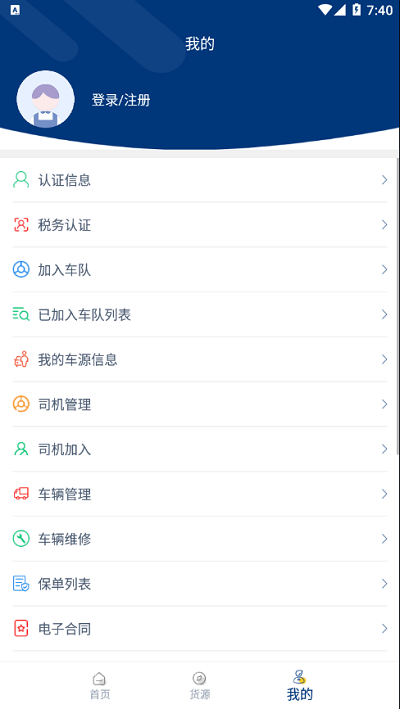Tap the 电子合同 red contract icon
Image resolution: width=400 pixels, height=709 pixels.
point(21,629)
